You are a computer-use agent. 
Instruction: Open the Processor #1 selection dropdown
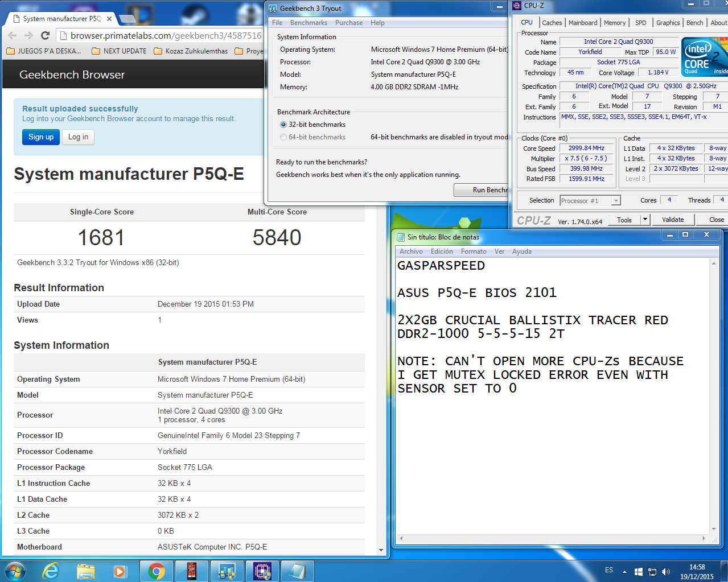[590, 200]
